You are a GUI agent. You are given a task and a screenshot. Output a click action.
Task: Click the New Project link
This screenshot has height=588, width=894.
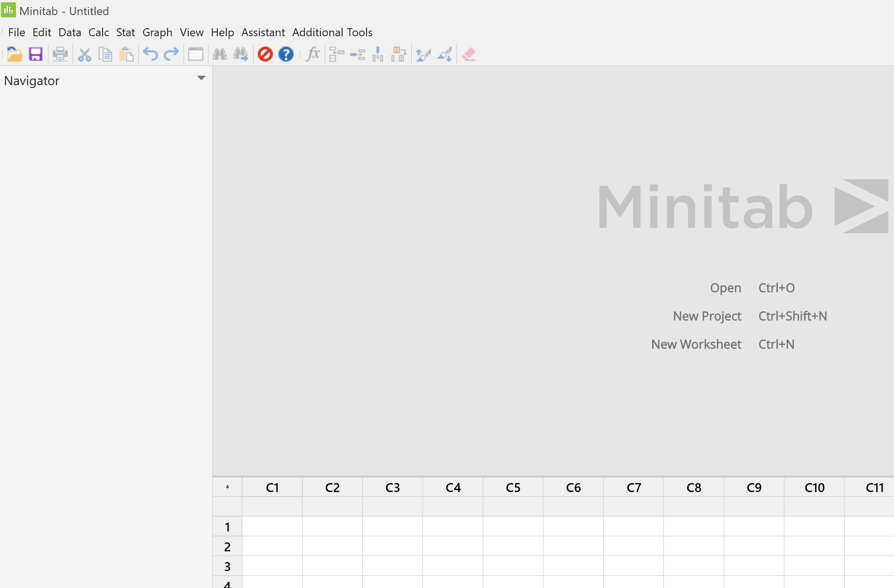click(707, 316)
